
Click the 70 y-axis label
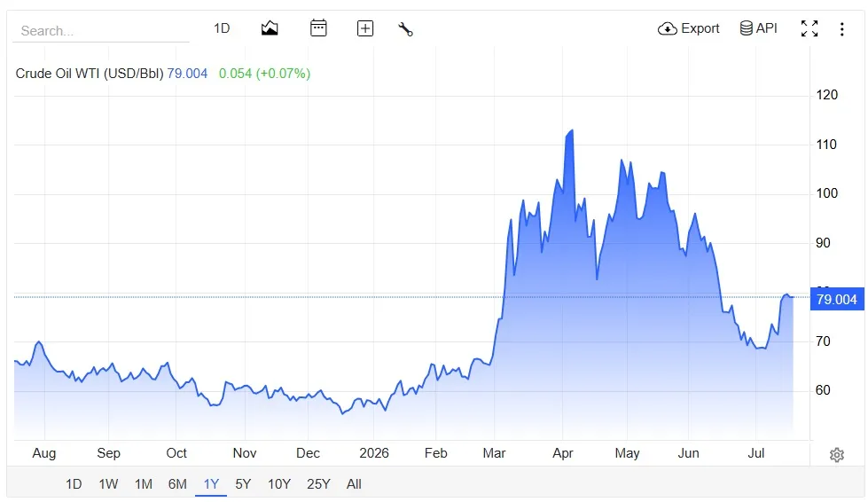823,341
